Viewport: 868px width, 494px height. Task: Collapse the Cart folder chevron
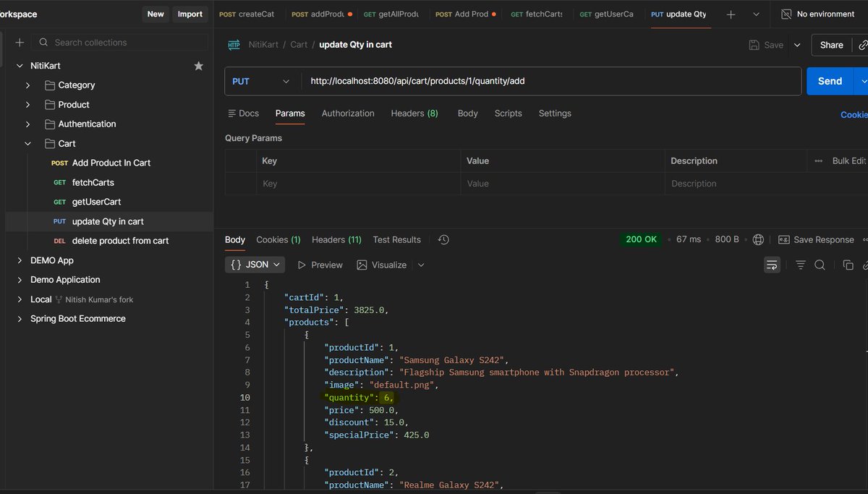[x=28, y=144]
